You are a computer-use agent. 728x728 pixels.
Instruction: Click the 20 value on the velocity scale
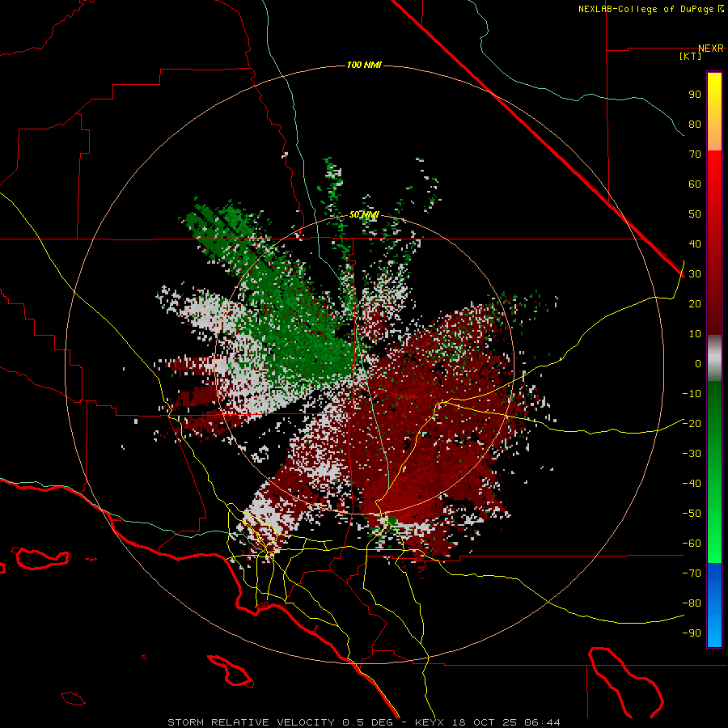pyautogui.click(x=695, y=303)
